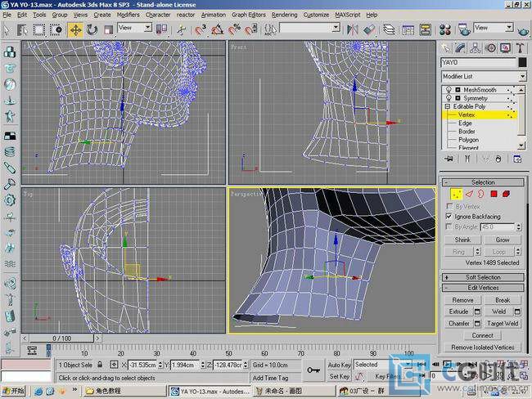The width and height of the screenshot is (532, 399).
Task: Select Border sub-object selection icon
Action: [481, 194]
